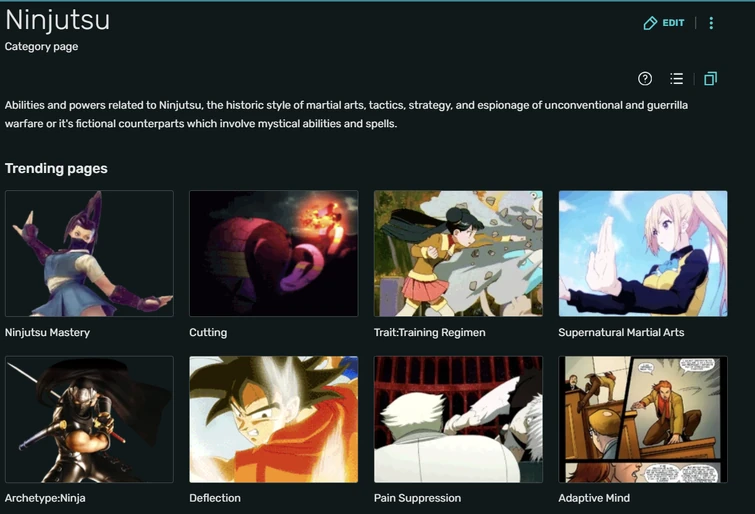Viewport: 755px width, 514px height.
Task: Open the Ninjutsu Mastery thumbnail image
Action: [89, 253]
